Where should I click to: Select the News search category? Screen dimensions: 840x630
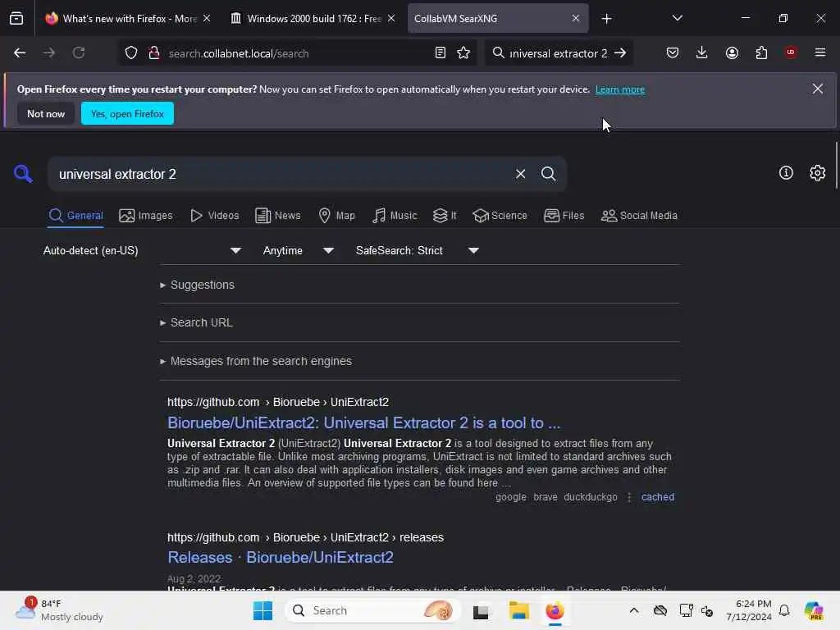click(x=277, y=216)
